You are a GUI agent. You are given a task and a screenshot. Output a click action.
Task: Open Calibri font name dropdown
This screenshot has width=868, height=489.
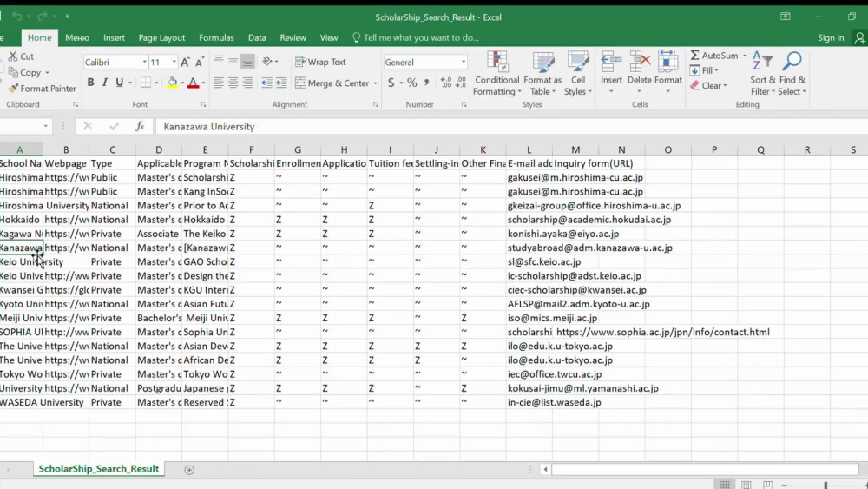click(x=144, y=62)
